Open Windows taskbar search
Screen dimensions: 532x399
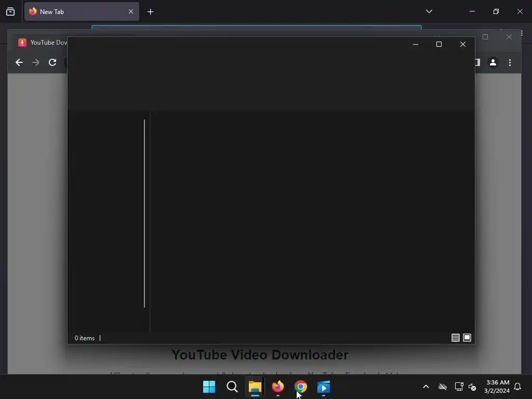coord(232,387)
